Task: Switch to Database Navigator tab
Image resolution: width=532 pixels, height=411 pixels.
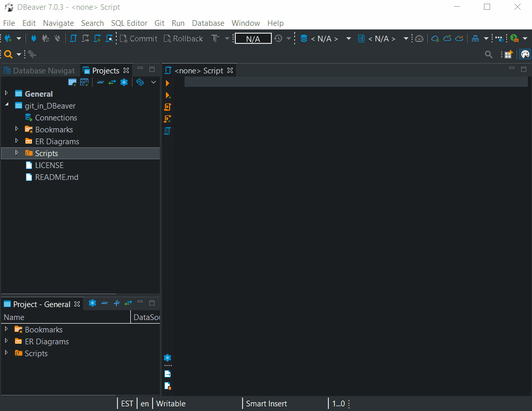Action: 40,71
